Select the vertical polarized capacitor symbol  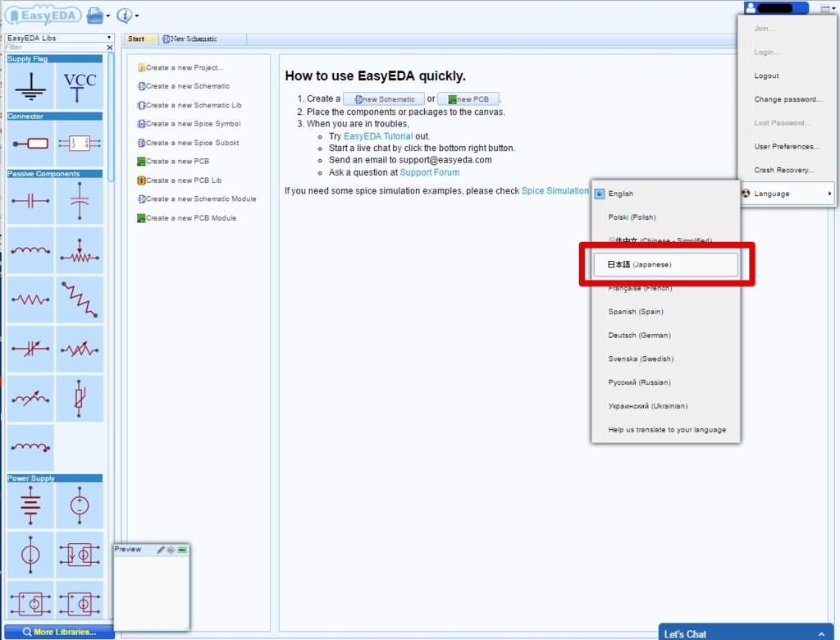(80, 201)
